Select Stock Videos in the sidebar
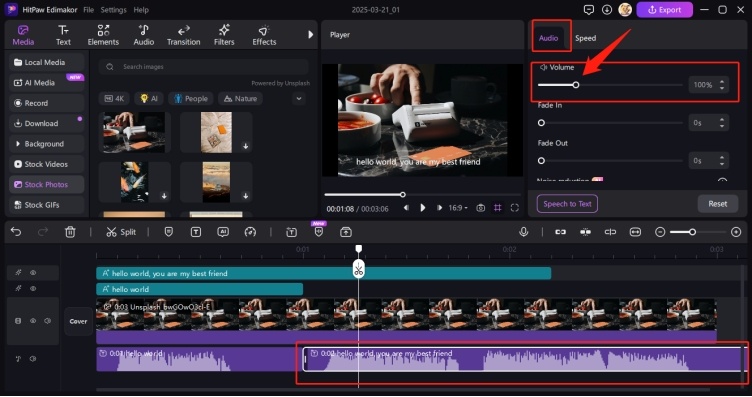Screen dimensions: 752x397 click(47, 164)
